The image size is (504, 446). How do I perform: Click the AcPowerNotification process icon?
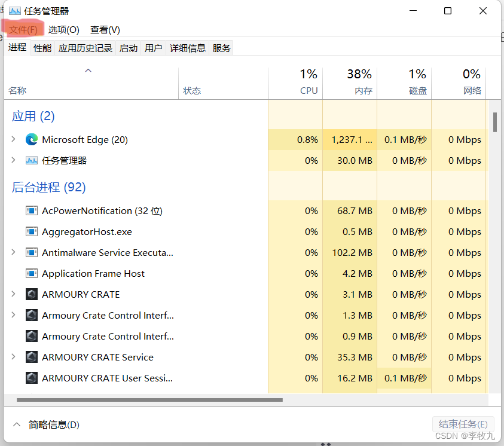coord(32,211)
